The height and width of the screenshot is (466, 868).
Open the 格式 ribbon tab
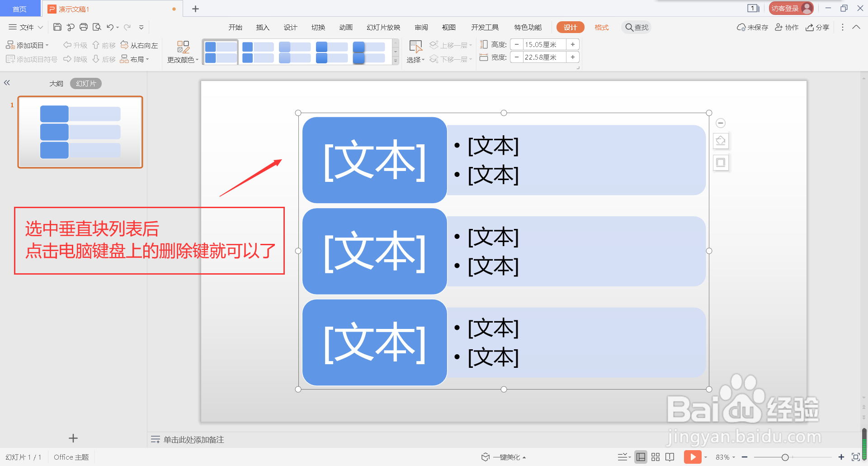[x=601, y=27]
